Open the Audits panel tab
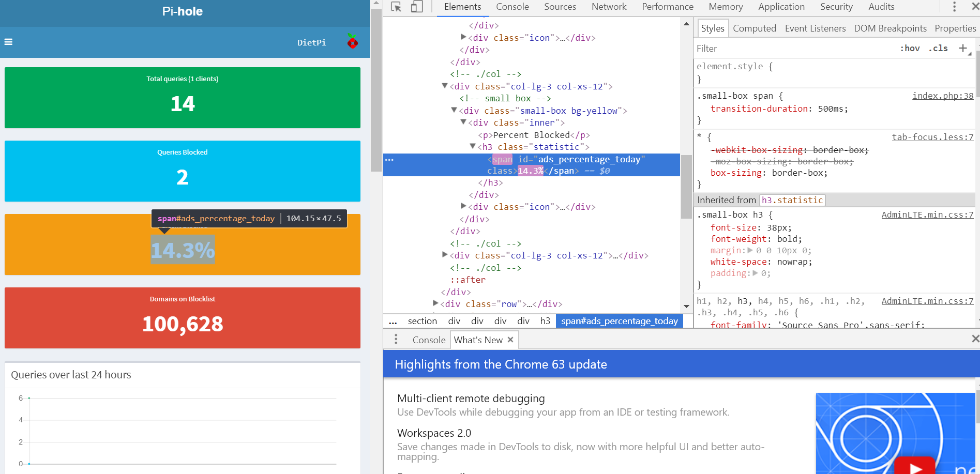The width and height of the screenshot is (980, 474). tap(881, 7)
